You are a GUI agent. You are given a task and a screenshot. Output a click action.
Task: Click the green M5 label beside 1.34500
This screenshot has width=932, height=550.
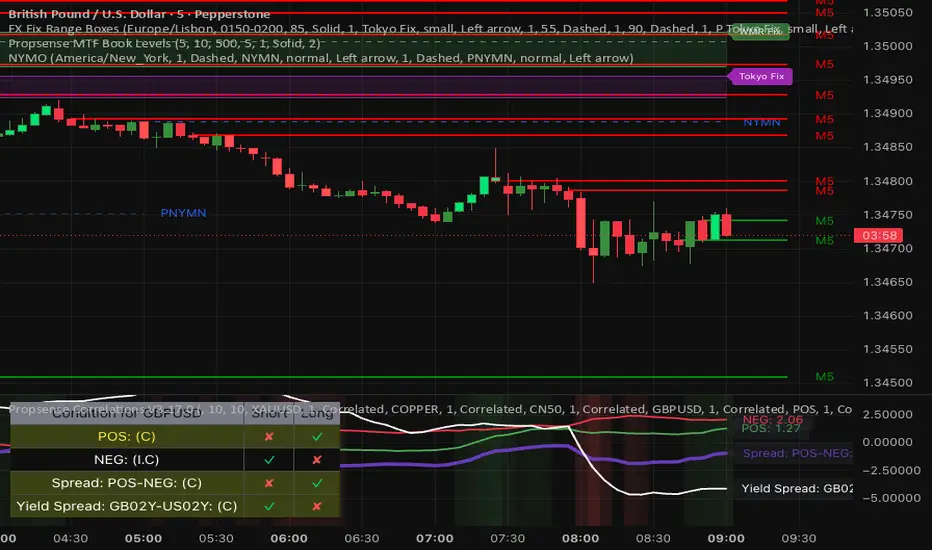824,377
